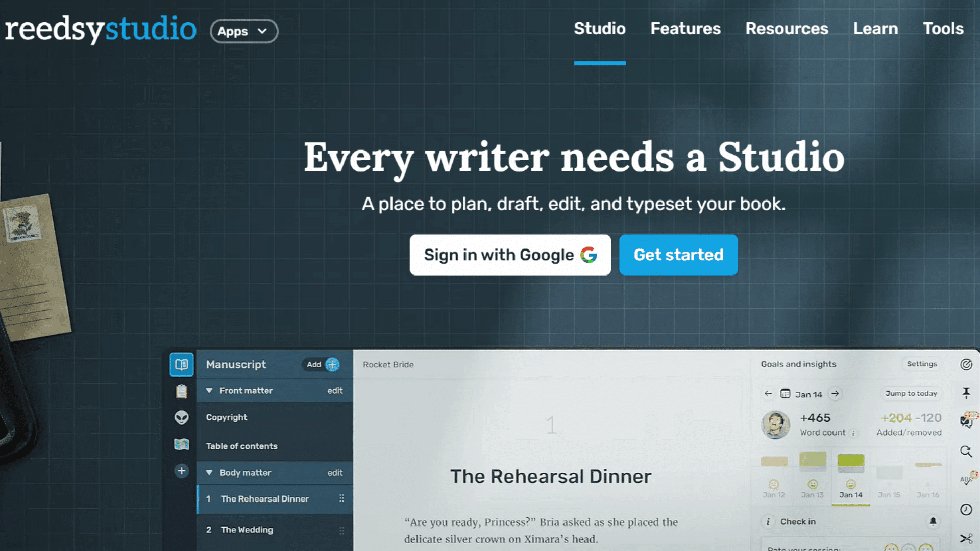Open the clipboard notes icon in sidebar
This screenshot has width=980, height=551.
tap(182, 391)
